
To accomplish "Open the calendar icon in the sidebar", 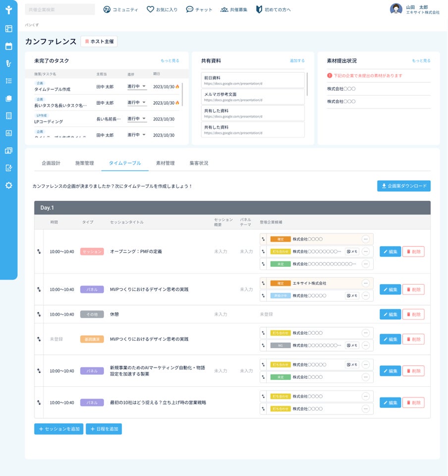I will pyautogui.click(x=9, y=46).
